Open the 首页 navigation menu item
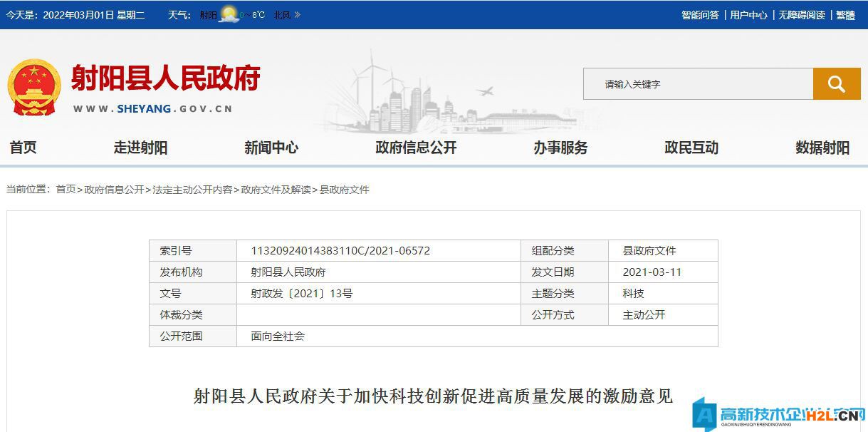868x432 pixels. tap(23, 148)
